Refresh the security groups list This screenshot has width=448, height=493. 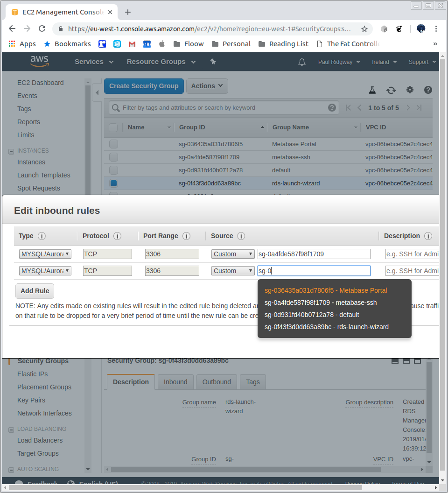[391, 90]
